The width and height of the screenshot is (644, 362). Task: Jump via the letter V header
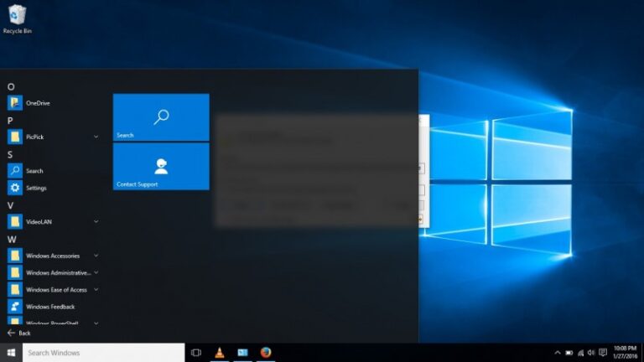[x=10, y=205]
